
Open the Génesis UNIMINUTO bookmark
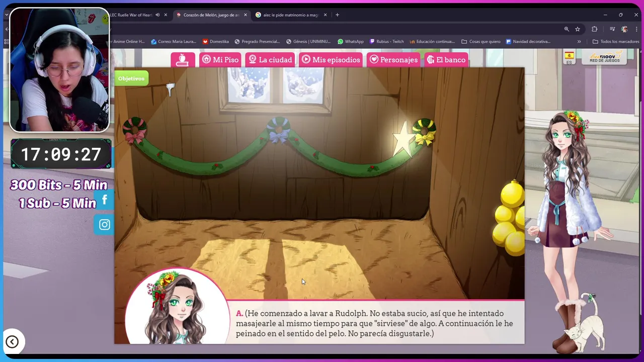[x=308, y=42]
